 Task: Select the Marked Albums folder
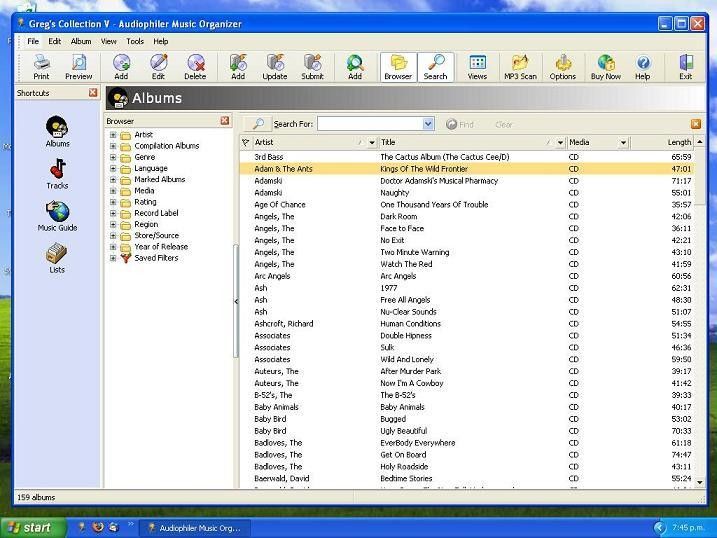pyautogui.click(x=160, y=180)
